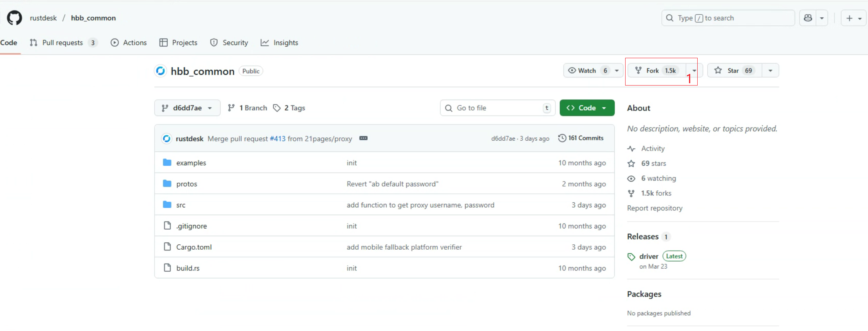The image size is (868, 331).
Task: Expand the Star lists dropdown arrow
Action: coord(770,71)
